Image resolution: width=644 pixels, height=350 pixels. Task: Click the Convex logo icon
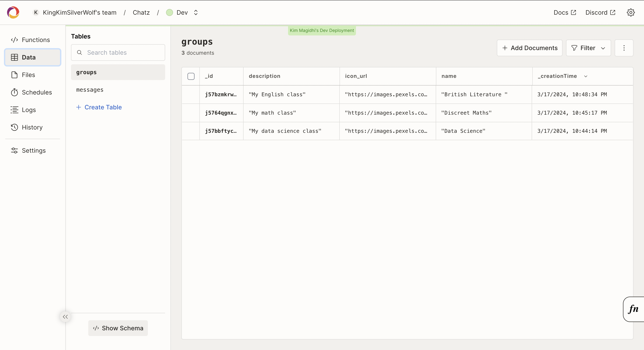click(x=13, y=12)
